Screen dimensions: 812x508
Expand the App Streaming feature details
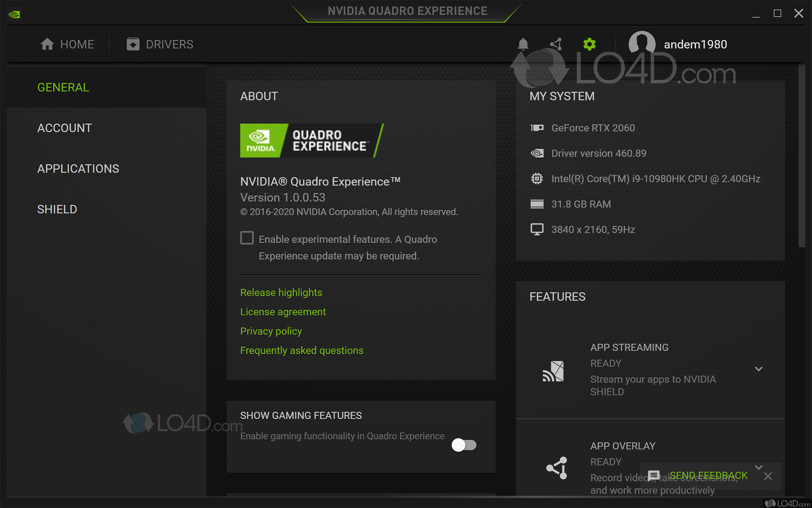(x=759, y=369)
